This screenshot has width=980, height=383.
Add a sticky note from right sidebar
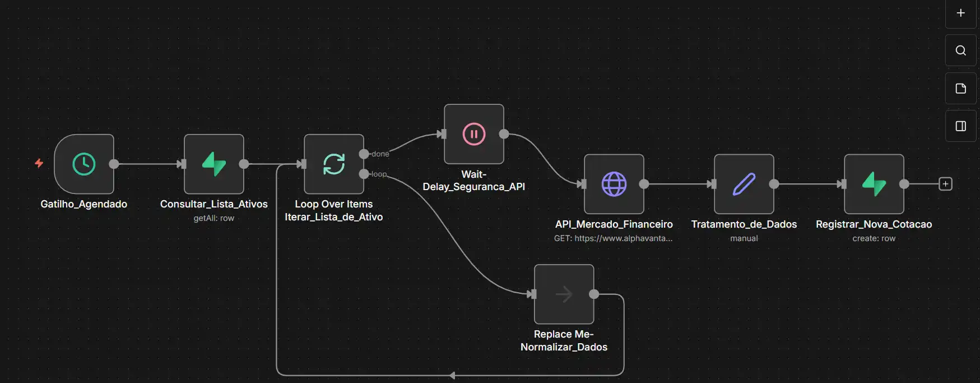click(x=960, y=89)
